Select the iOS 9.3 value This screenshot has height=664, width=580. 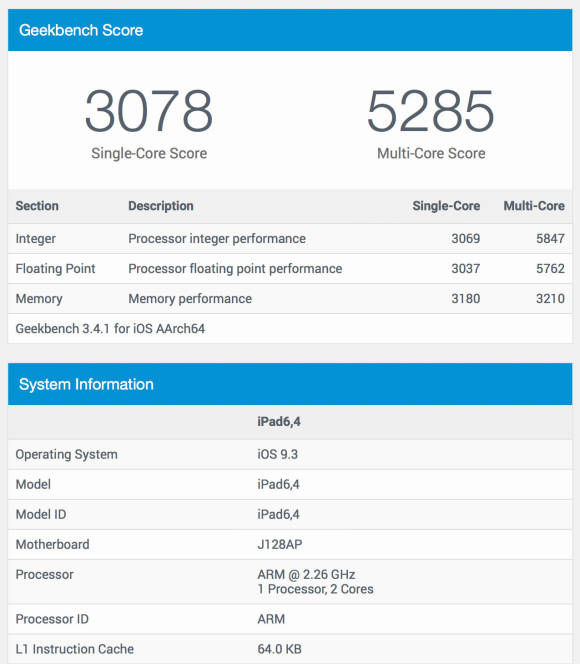[278, 454]
